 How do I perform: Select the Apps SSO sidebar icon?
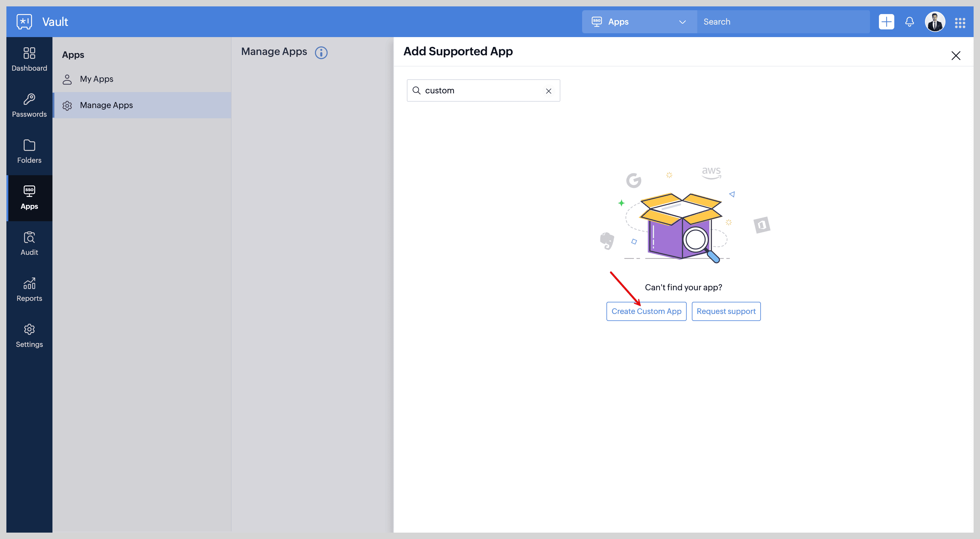29,198
